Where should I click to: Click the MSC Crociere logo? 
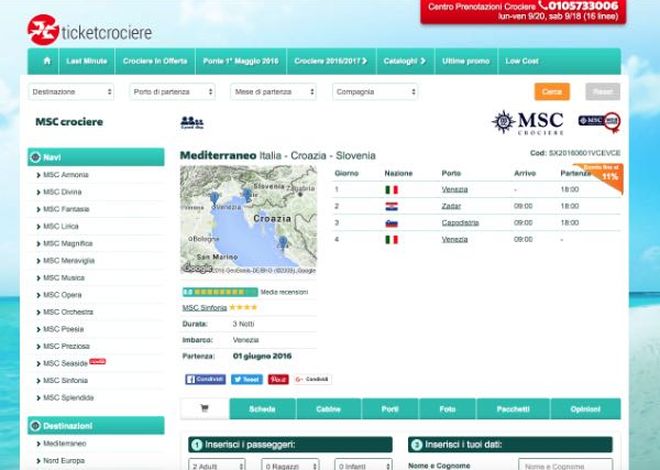coord(528,123)
